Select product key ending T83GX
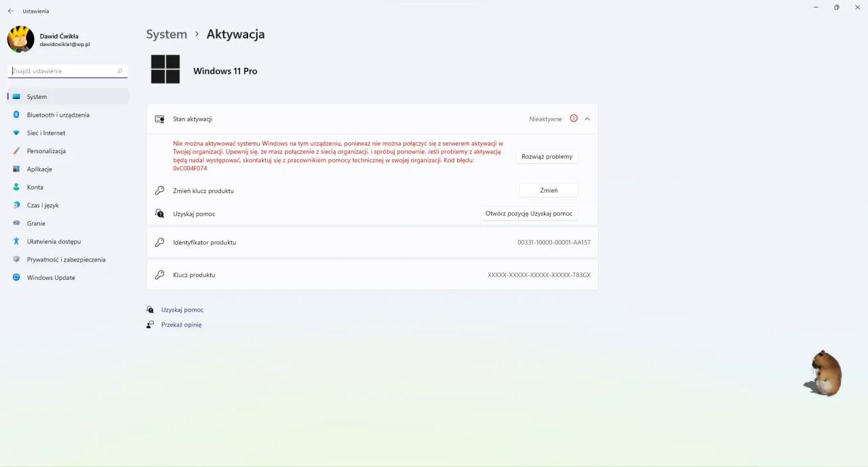Image resolution: width=868 pixels, height=467 pixels. point(539,275)
